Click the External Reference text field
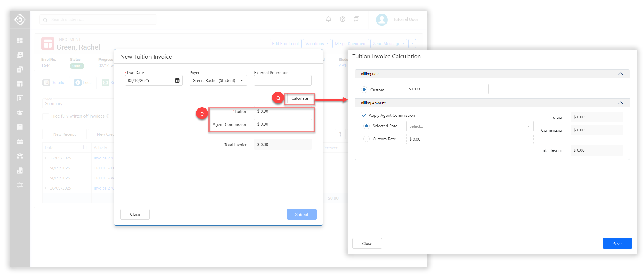The height and width of the screenshot is (280, 644). 282,80
